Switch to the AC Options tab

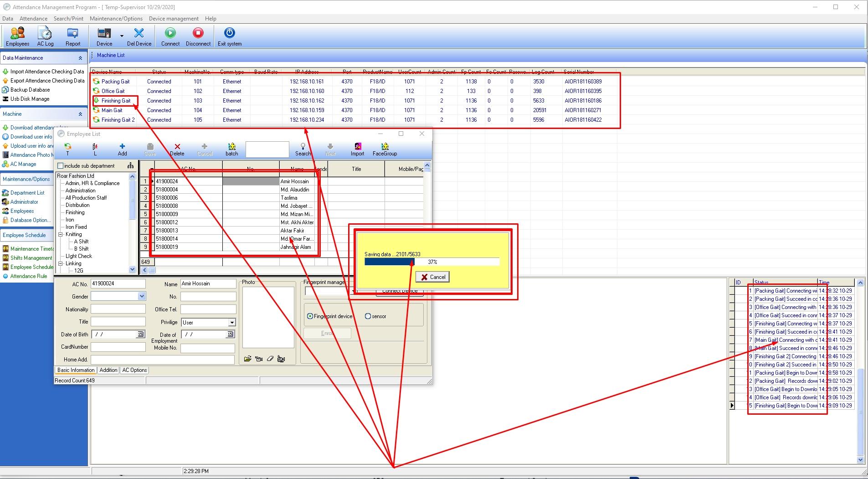click(x=134, y=370)
